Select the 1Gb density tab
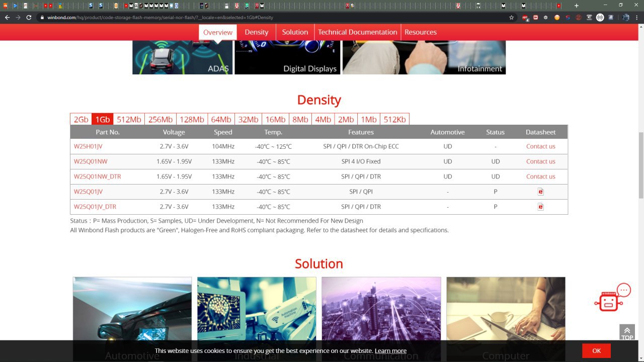The image size is (644, 362). [x=103, y=119]
